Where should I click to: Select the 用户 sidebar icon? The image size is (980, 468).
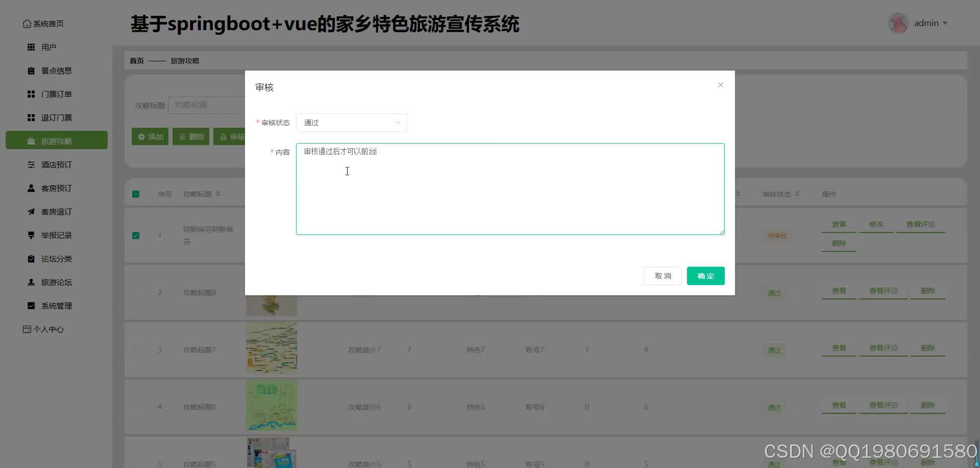click(x=31, y=47)
